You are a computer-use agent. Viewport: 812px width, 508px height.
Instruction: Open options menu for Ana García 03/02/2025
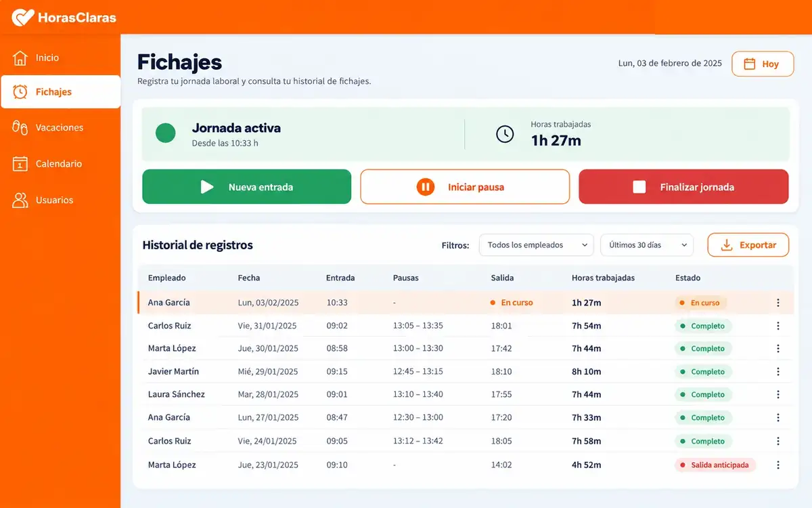tap(778, 303)
